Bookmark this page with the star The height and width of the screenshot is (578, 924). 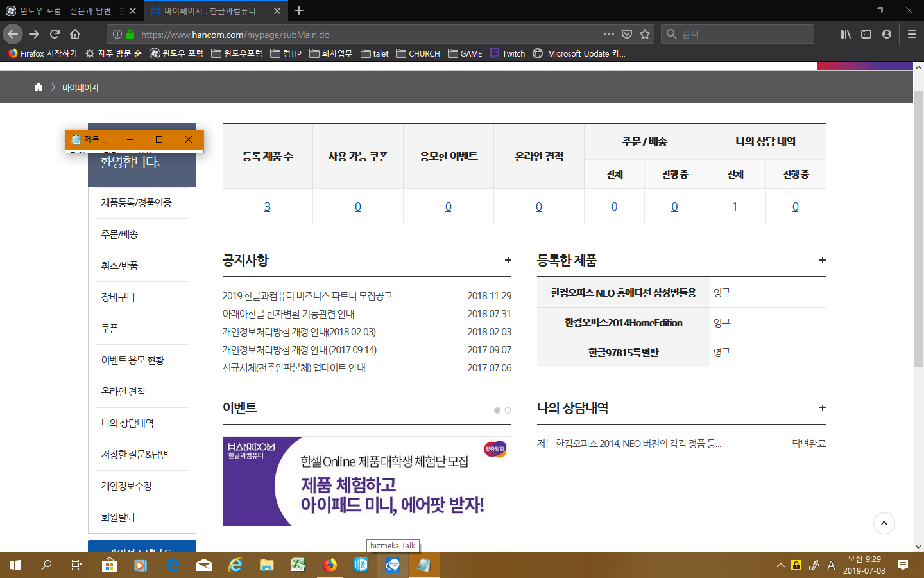tap(645, 34)
